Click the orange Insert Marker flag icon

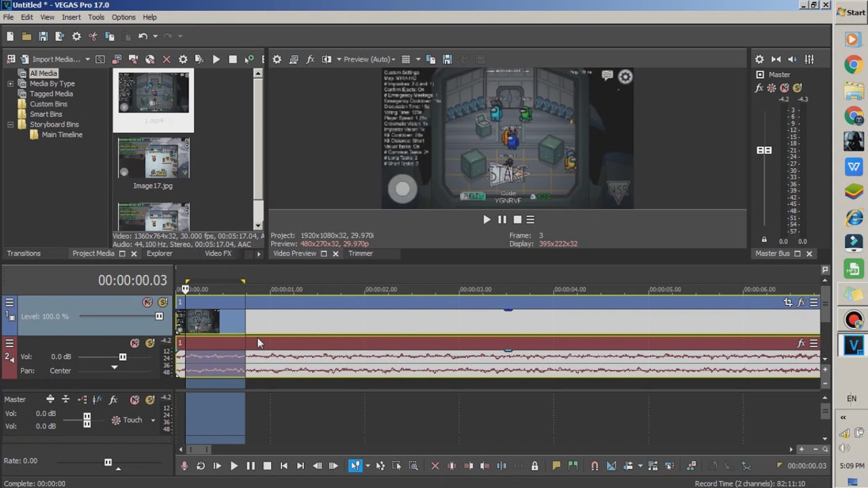click(x=556, y=466)
